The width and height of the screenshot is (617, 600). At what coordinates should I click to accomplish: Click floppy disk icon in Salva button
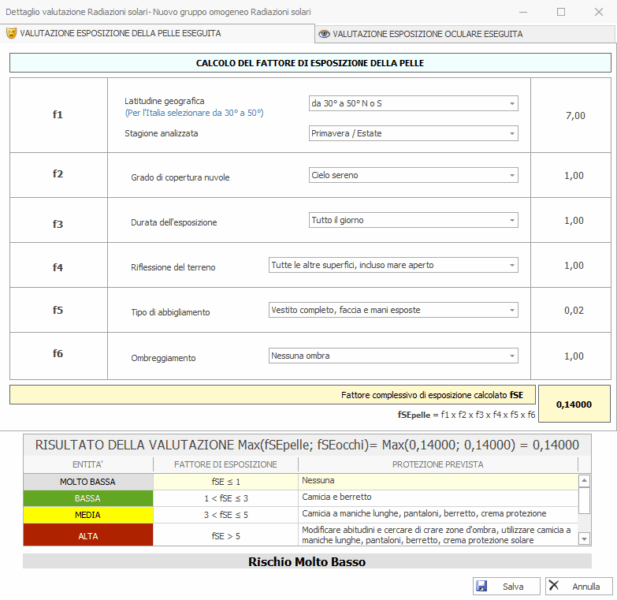click(482, 586)
